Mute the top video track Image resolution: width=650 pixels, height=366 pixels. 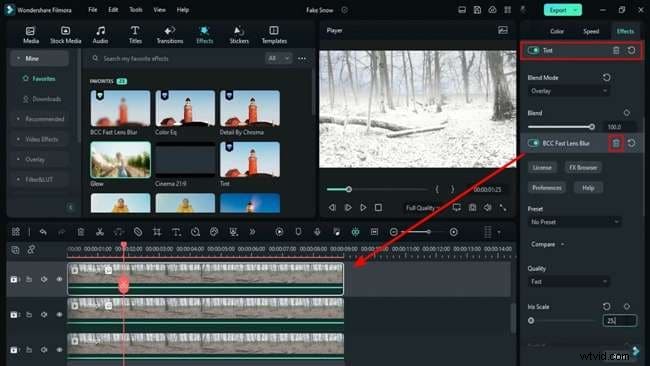tap(44, 279)
